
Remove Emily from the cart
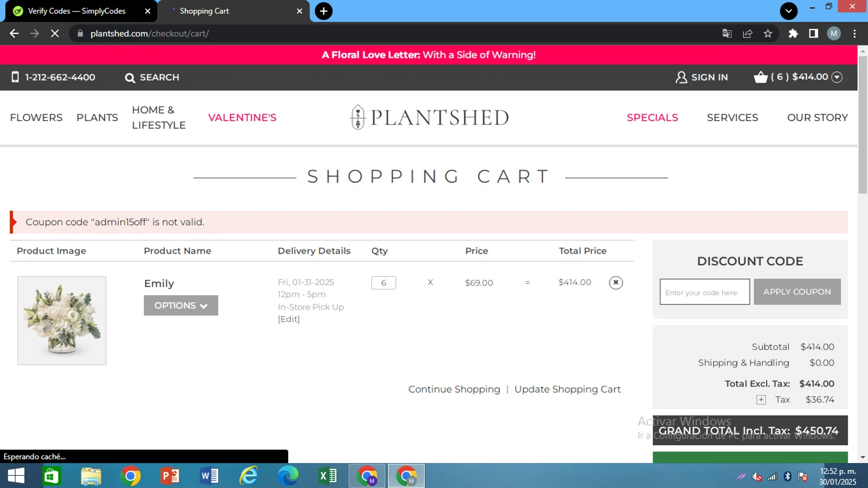point(616,282)
